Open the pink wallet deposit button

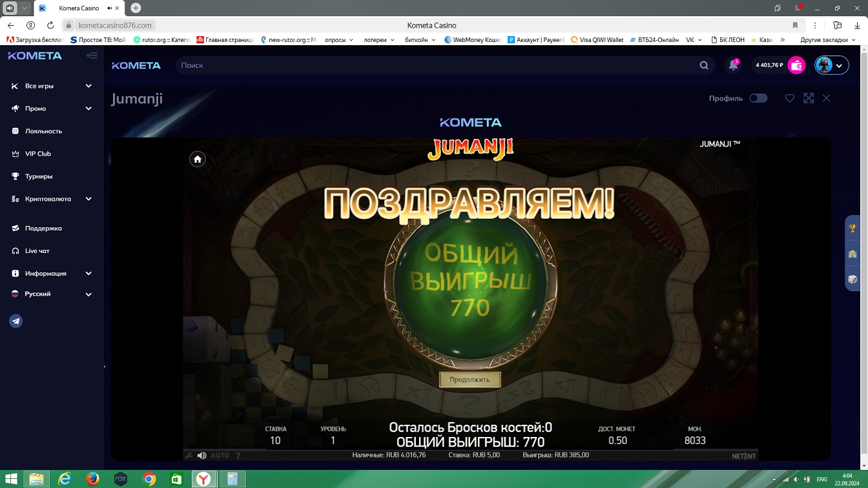797,65
